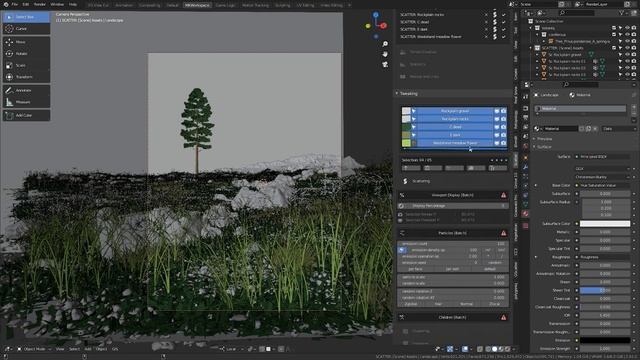This screenshot has width=640, height=360.
Task: Toggle viewport visibility of Rockplain gravel in Tweaking list
Action: click(x=497, y=111)
